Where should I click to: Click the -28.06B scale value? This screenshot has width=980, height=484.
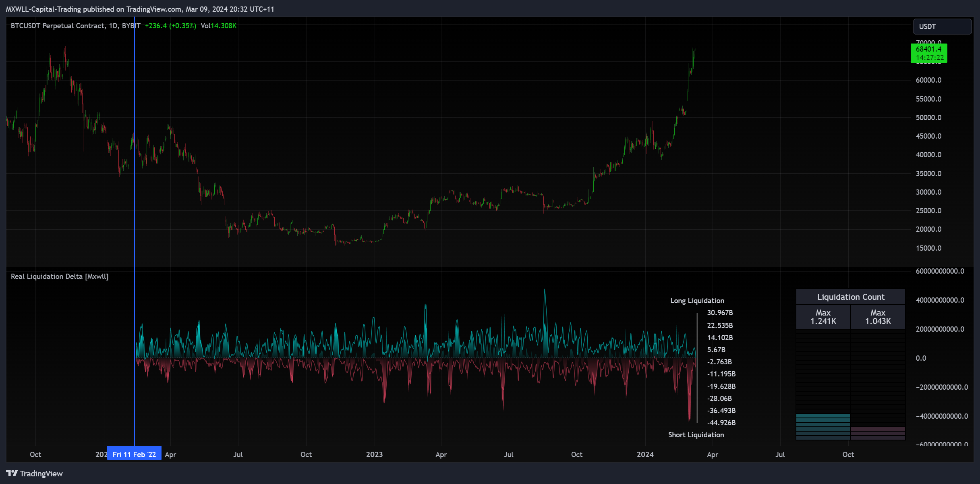click(x=719, y=399)
